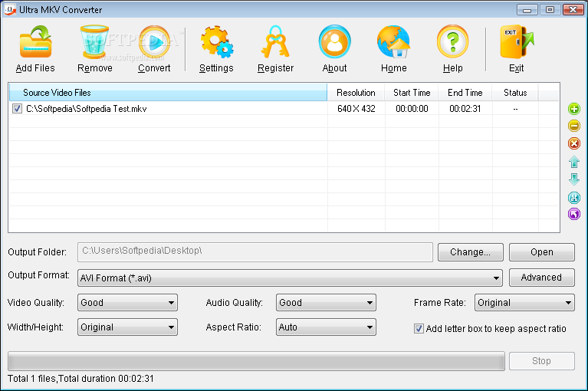588x391 pixels.
Task: Click the End Time column header
Action: click(x=465, y=92)
